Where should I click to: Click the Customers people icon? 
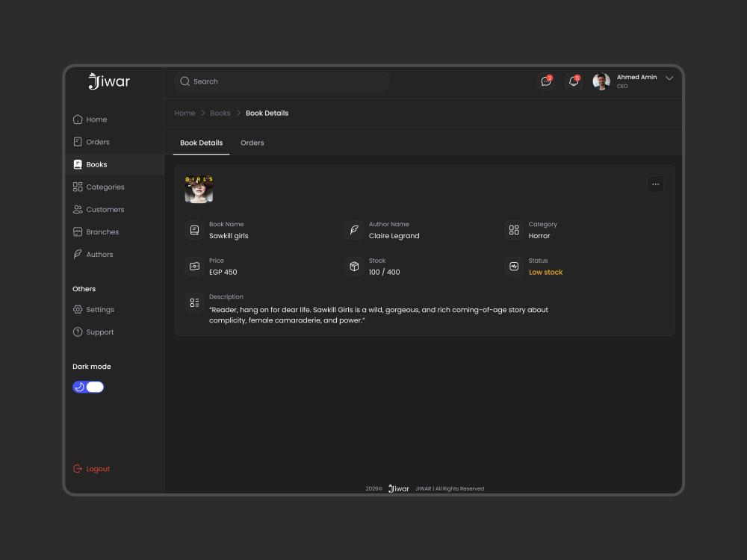(78, 210)
